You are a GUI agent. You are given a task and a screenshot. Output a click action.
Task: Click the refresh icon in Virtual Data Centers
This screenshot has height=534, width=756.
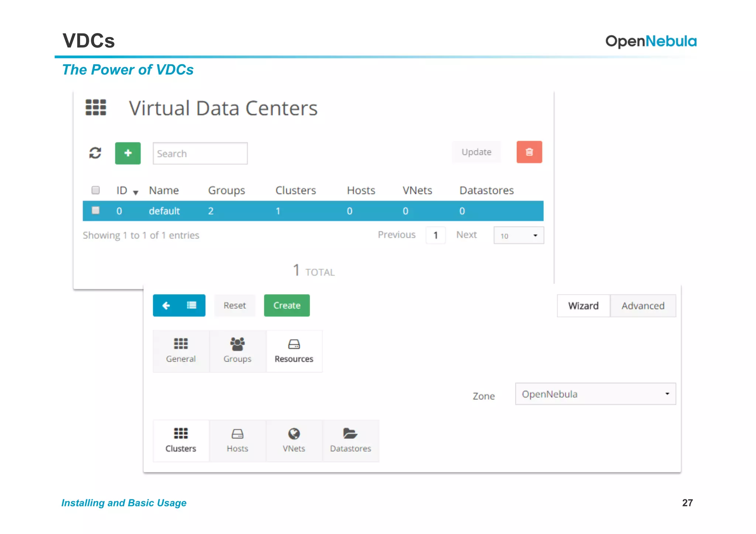(95, 153)
